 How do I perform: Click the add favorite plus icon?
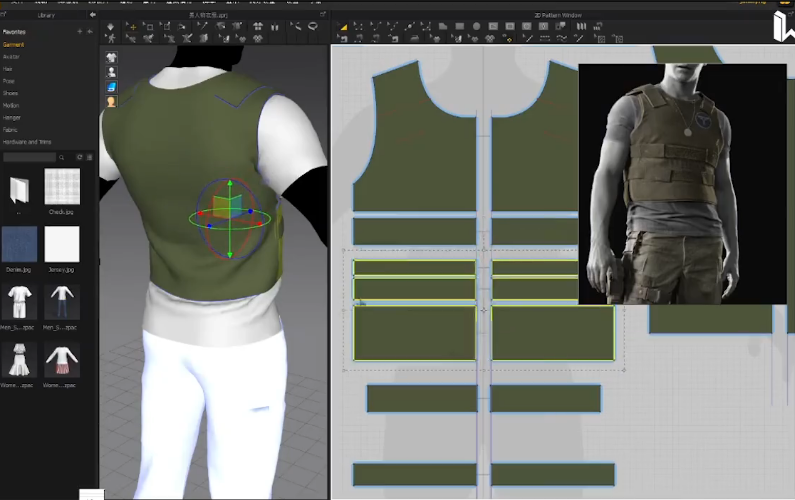tap(80, 32)
